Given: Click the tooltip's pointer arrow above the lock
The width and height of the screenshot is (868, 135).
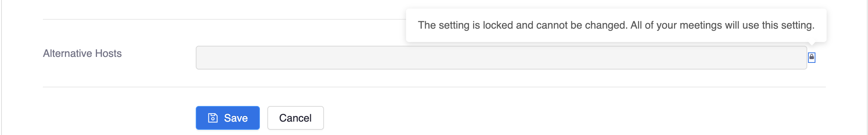Looking at the screenshot, I should 812,44.
